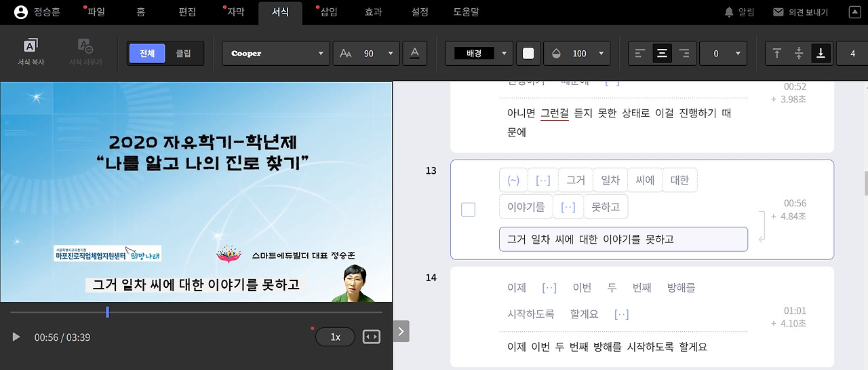Set vertical position to middle
This screenshot has width=868, height=370.
pos(799,54)
